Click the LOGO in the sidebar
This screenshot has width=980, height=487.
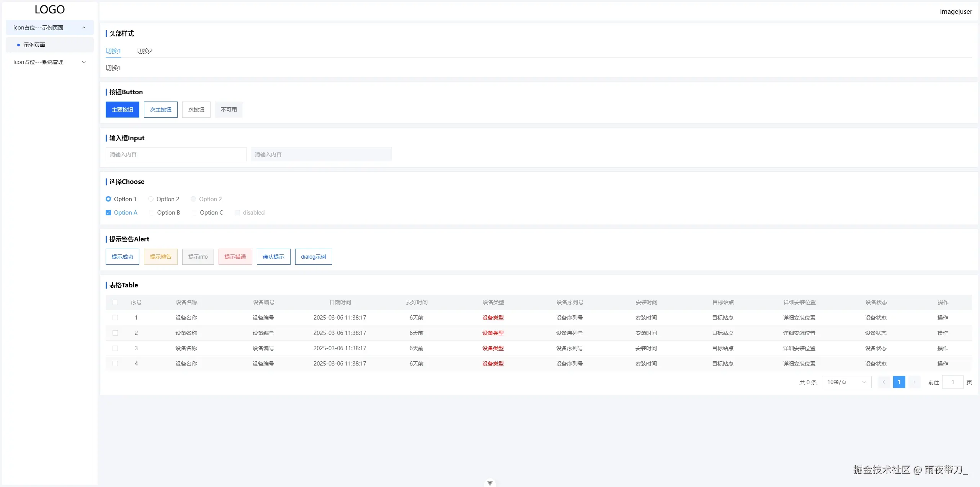(50, 10)
